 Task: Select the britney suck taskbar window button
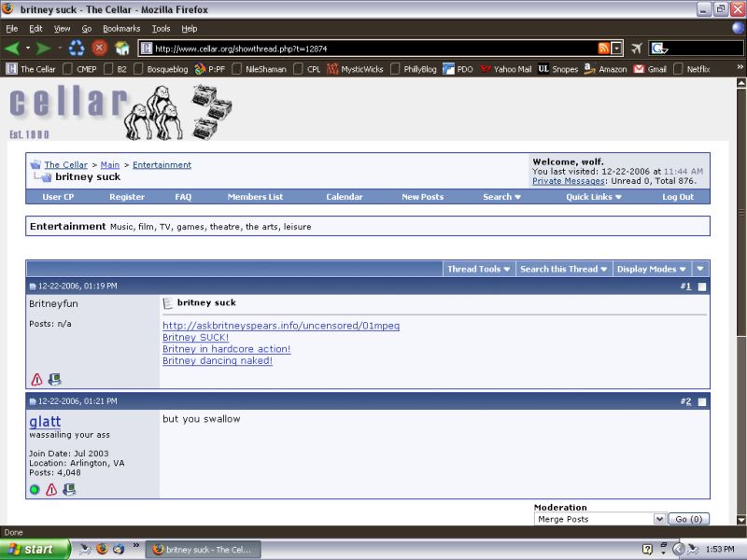(203, 550)
